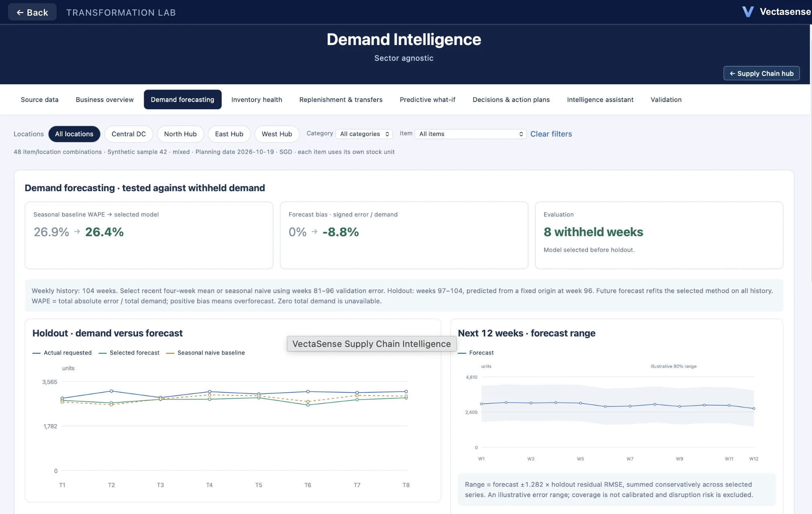Click the Next 12 weeks forecast range heading
Image resolution: width=812 pixels, height=514 pixels.
click(526, 333)
